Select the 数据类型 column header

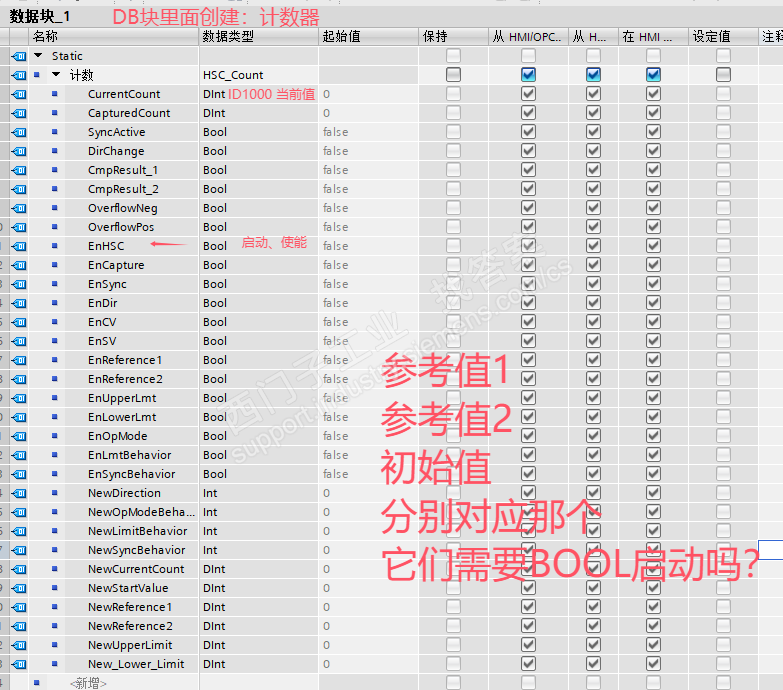coord(259,36)
